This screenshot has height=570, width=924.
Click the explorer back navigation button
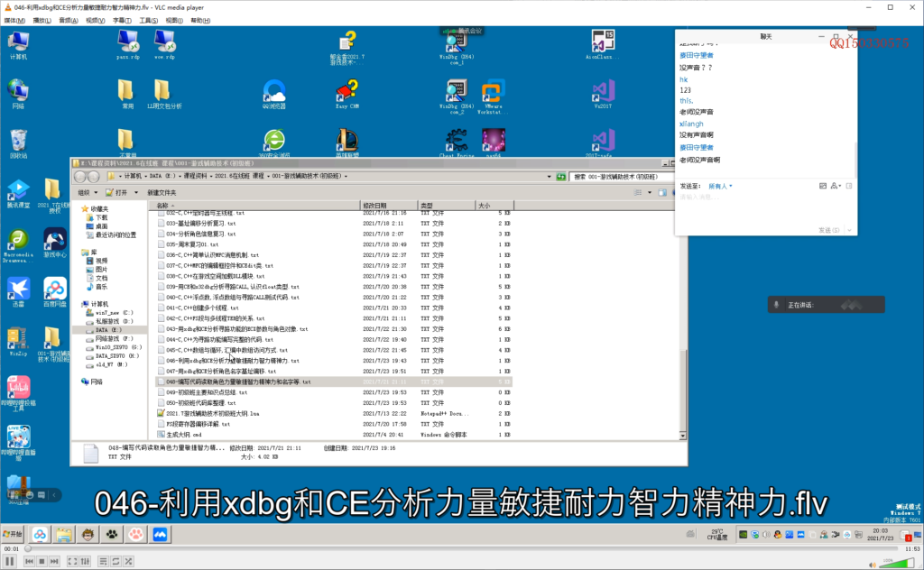point(80,177)
